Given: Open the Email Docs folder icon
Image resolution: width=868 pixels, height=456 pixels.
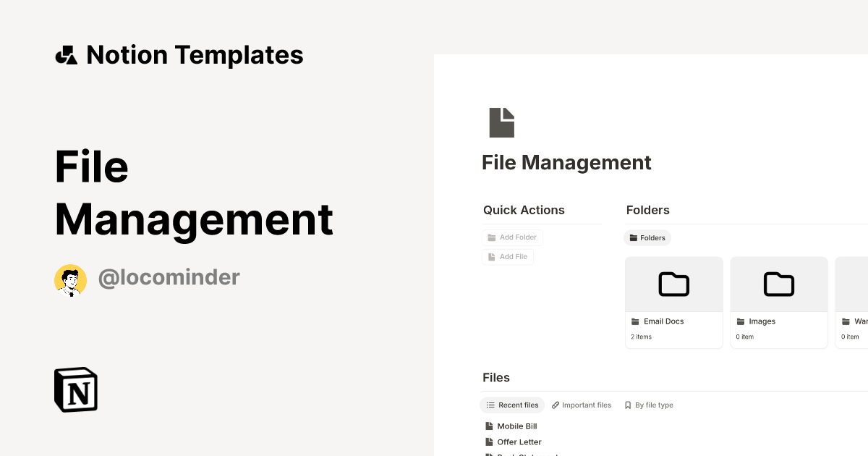Looking at the screenshot, I should click(673, 284).
